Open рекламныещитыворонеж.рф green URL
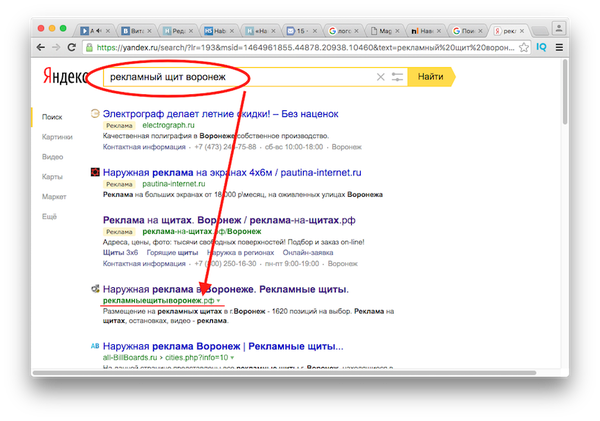 point(158,301)
